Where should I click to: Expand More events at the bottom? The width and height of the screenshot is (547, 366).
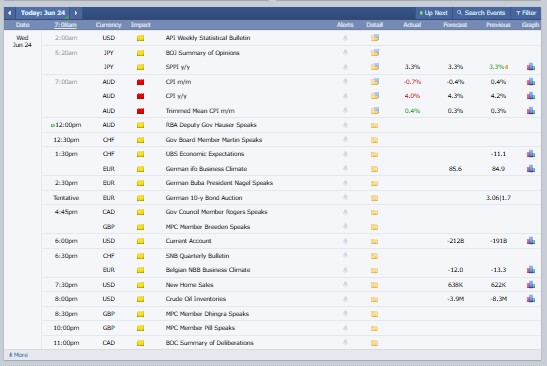click(18, 355)
